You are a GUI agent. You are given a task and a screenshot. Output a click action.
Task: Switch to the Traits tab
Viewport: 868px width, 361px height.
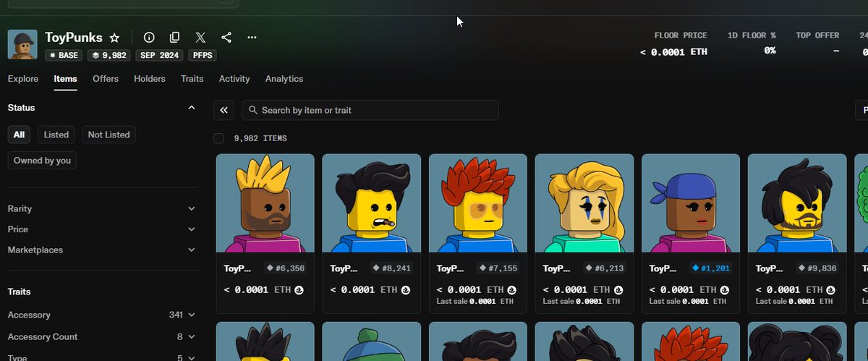[192, 79]
